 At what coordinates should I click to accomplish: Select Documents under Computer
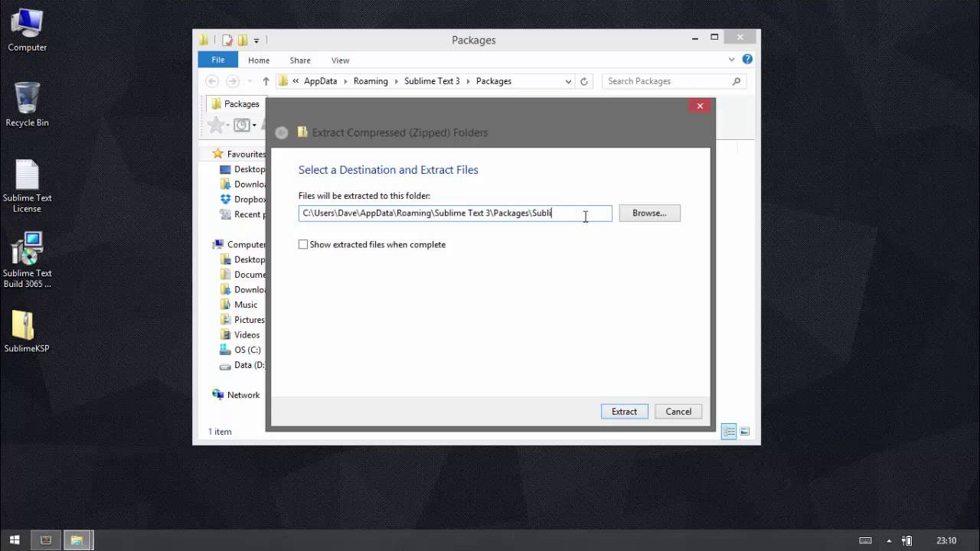(243, 275)
